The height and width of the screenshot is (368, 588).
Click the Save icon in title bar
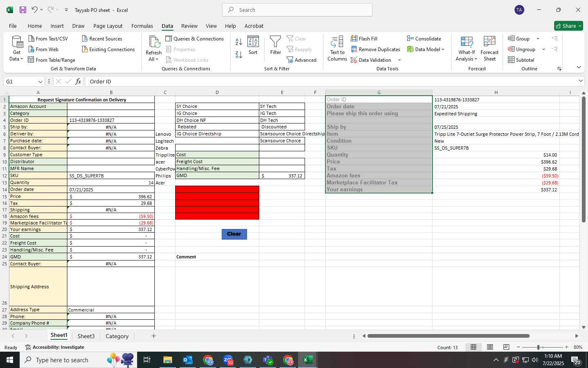[23, 10]
